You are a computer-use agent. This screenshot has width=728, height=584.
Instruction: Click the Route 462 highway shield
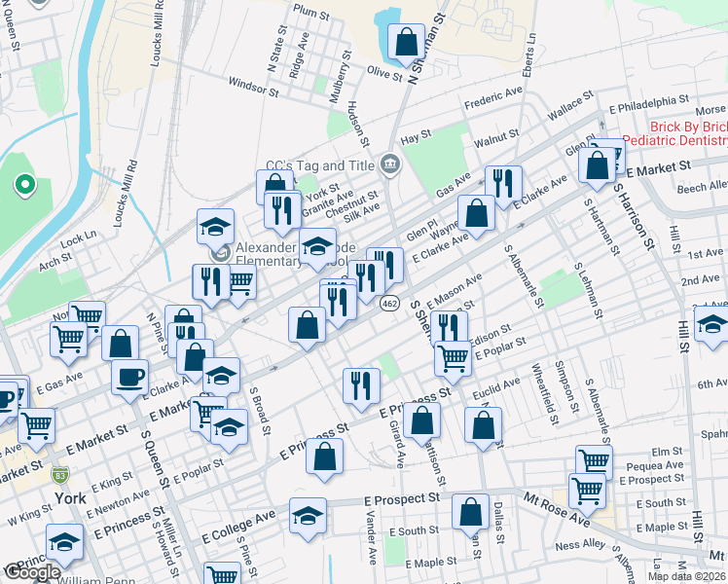click(389, 304)
